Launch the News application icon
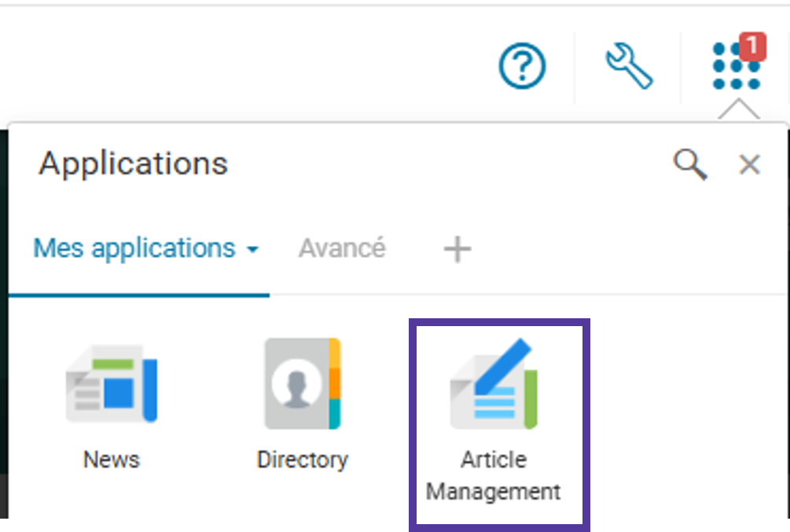Viewport: 790px width, 532px height. pos(112,384)
